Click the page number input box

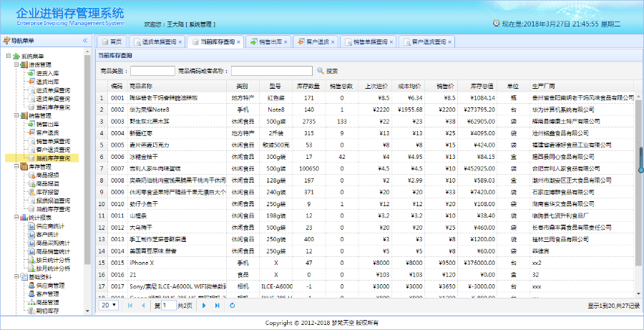pyautogui.click(x=169, y=306)
